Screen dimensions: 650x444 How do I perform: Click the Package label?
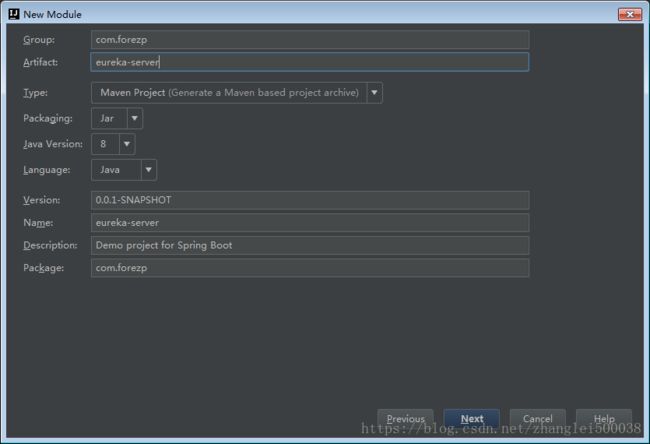(x=44, y=268)
